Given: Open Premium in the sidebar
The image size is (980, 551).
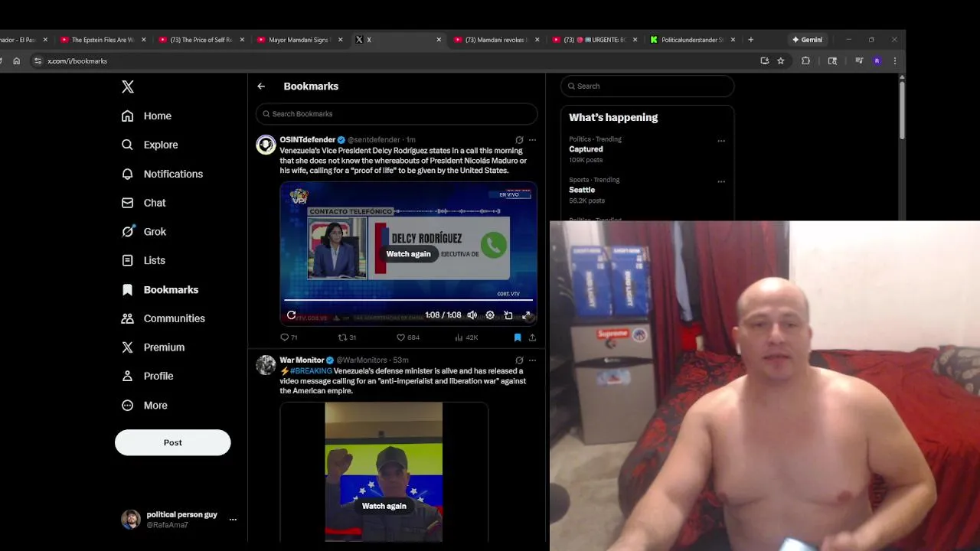Looking at the screenshot, I should pyautogui.click(x=153, y=347).
